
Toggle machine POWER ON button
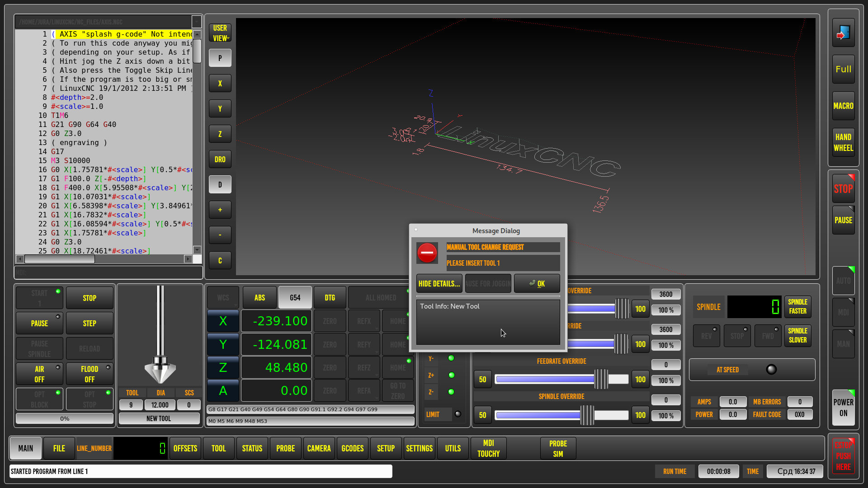tap(843, 408)
